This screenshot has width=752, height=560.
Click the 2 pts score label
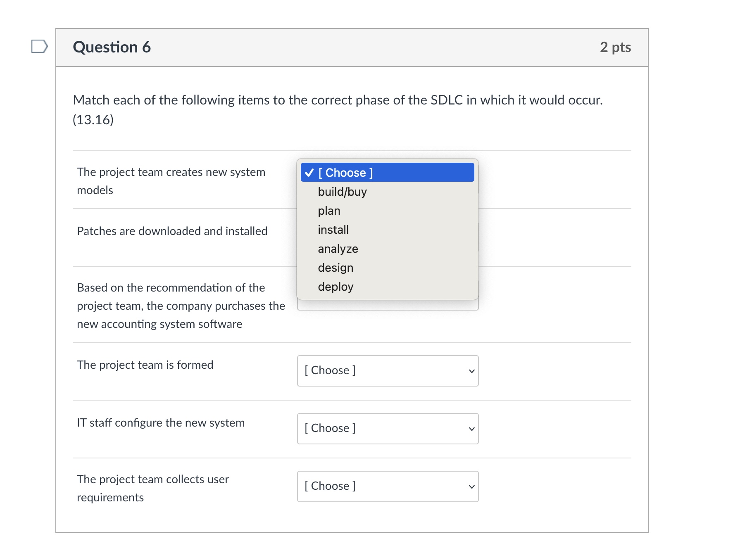tap(615, 47)
